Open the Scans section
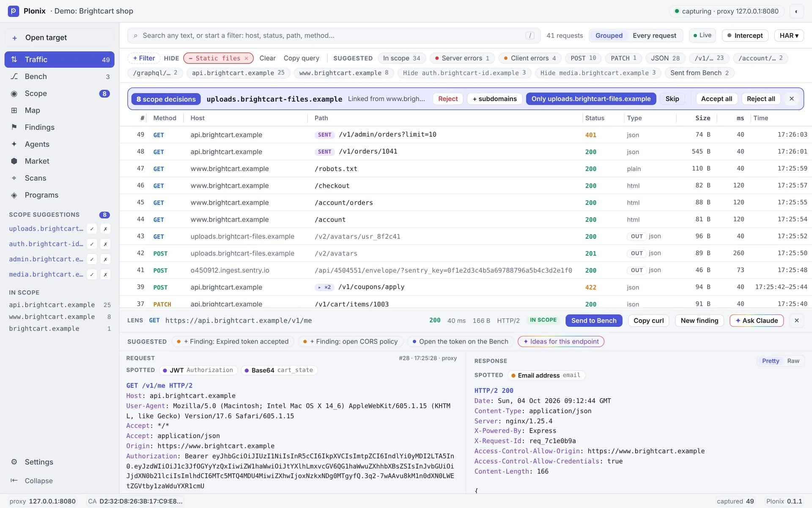 click(x=59, y=178)
